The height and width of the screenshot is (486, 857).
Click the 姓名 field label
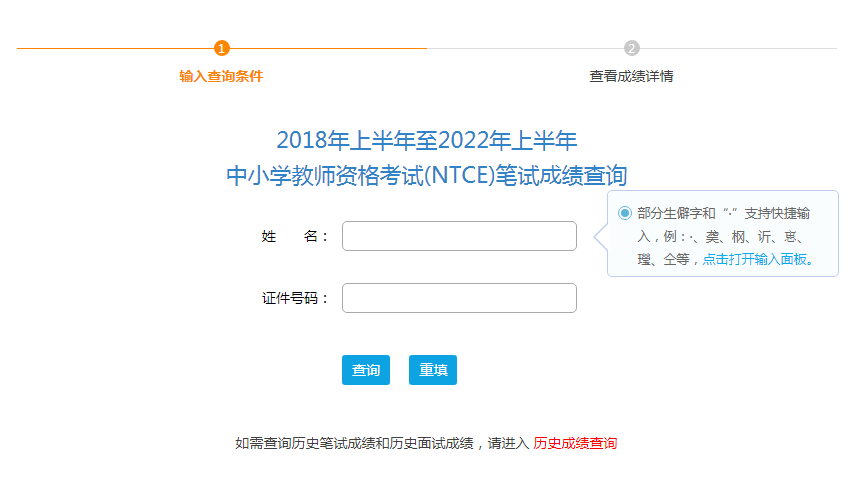tap(294, 236)
